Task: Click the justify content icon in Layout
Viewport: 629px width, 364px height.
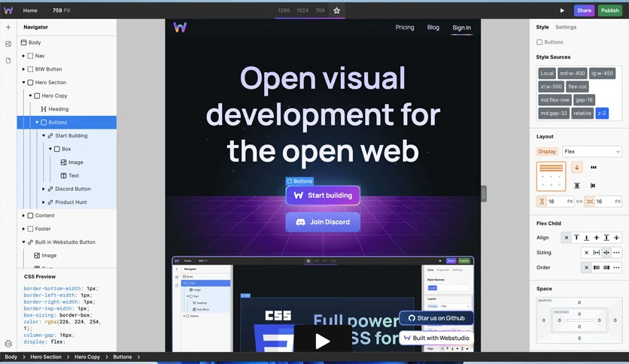Action: point(593,185)
